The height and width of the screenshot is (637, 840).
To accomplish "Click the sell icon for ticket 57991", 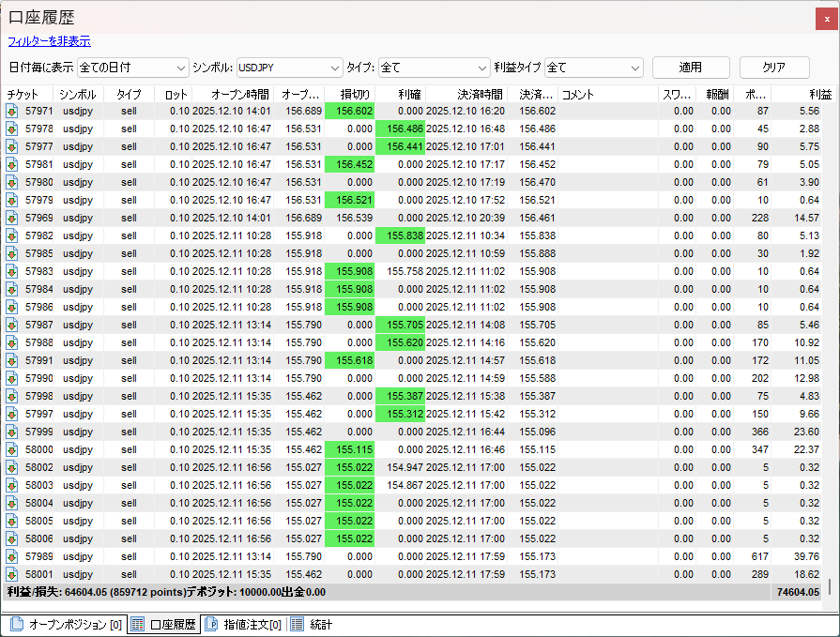I will point(12,360).
